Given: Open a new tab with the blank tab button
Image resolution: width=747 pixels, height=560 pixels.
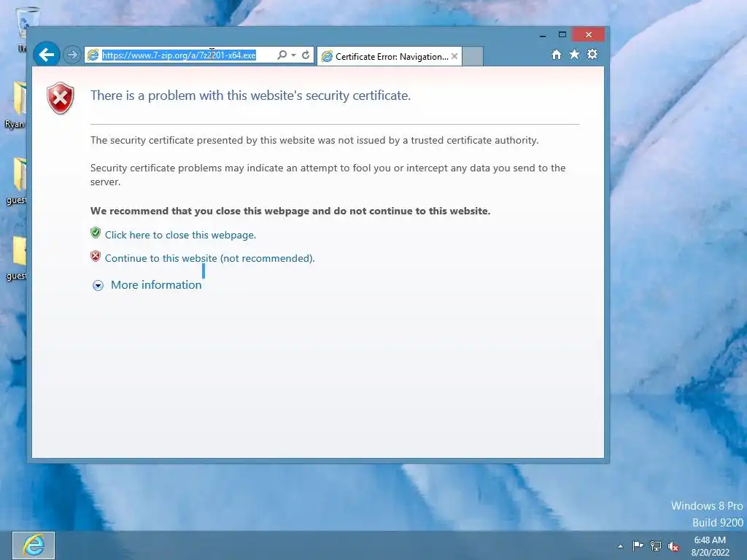Looking at the screenshot, I should [x=473, y=56].
